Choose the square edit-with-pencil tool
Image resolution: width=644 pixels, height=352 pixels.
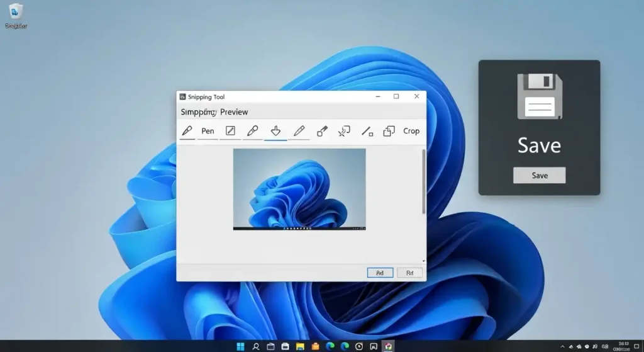(230, 131)
